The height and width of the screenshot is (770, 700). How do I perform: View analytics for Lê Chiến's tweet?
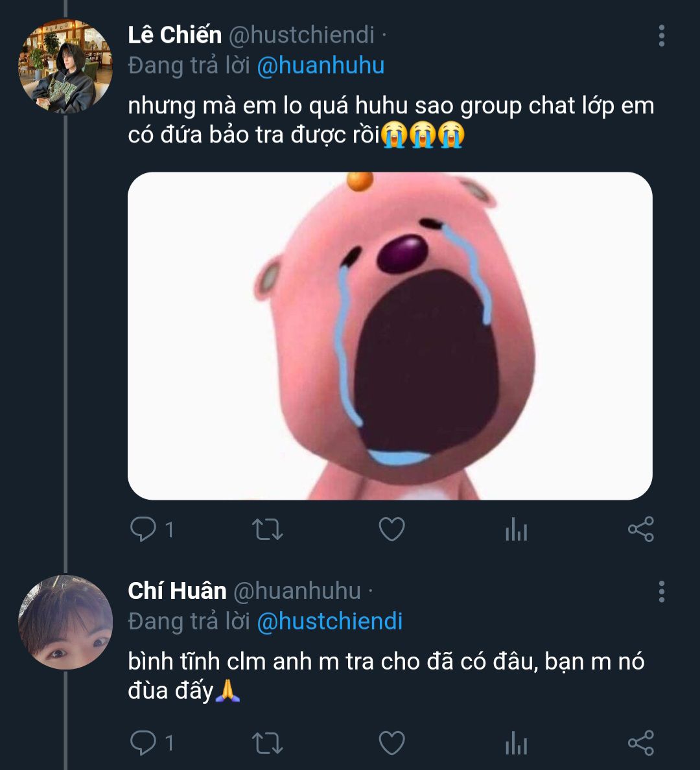[516, 531]
